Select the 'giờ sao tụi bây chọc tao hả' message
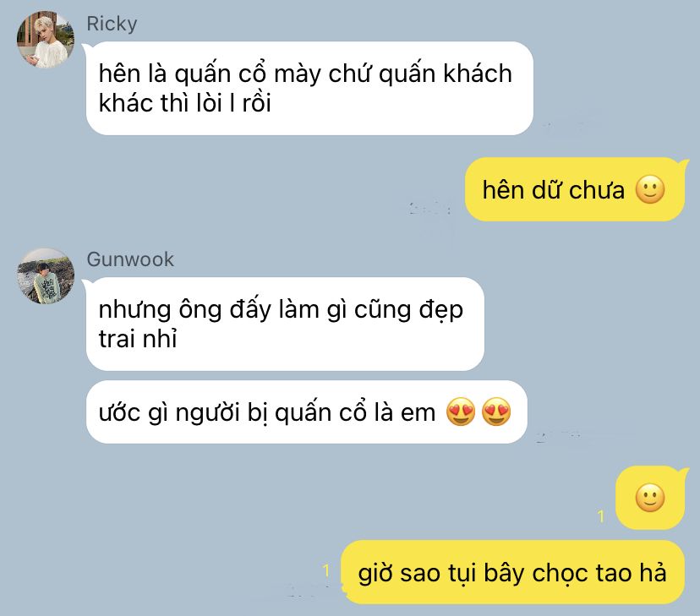The width and height of the screenshot is (700, 616). [512, 572]
